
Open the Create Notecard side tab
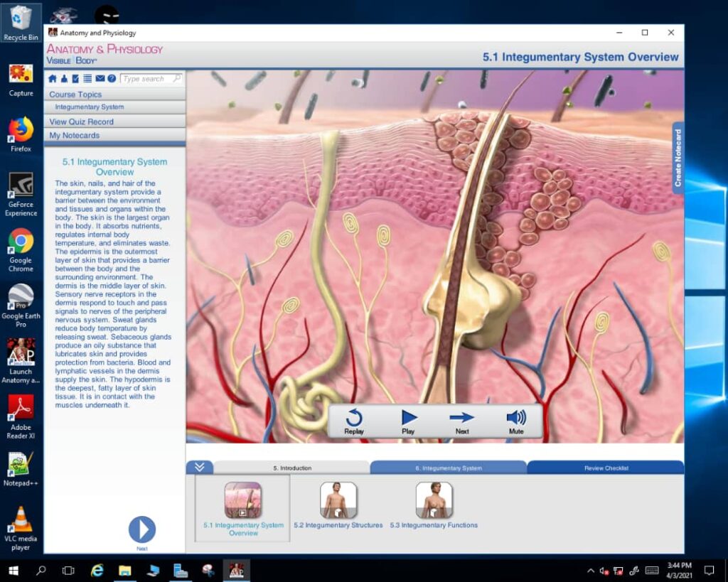point(678,158)
